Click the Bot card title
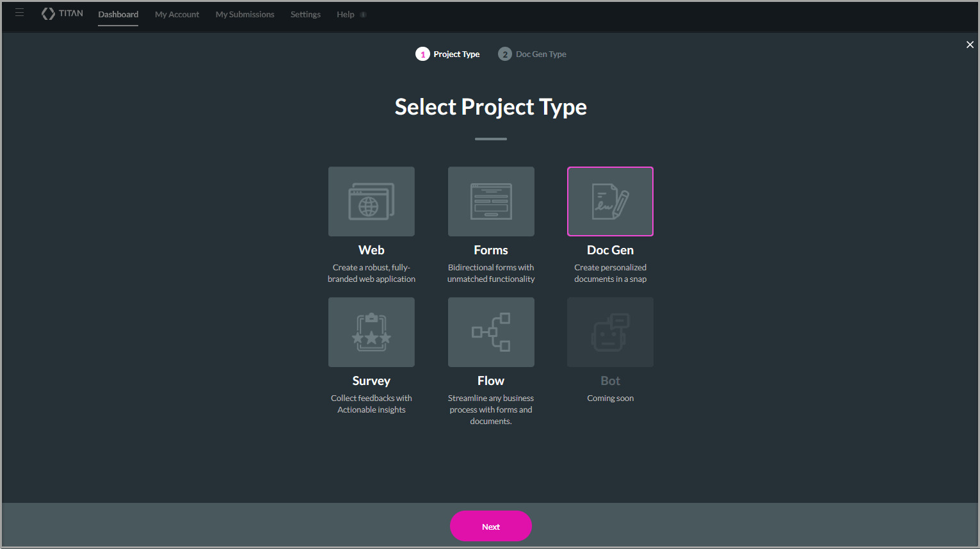Image resolution: width=980 pixels, height=549 pixels. [610, 381]
